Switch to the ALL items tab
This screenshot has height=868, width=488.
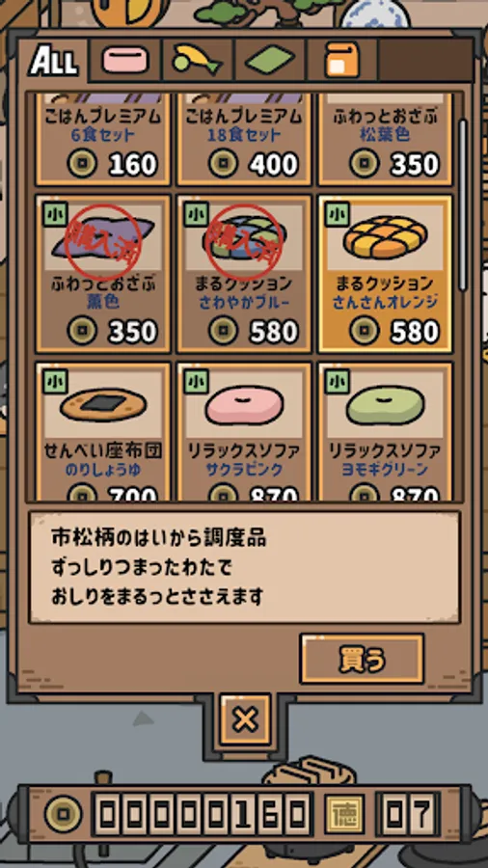[x=54, y=62]
